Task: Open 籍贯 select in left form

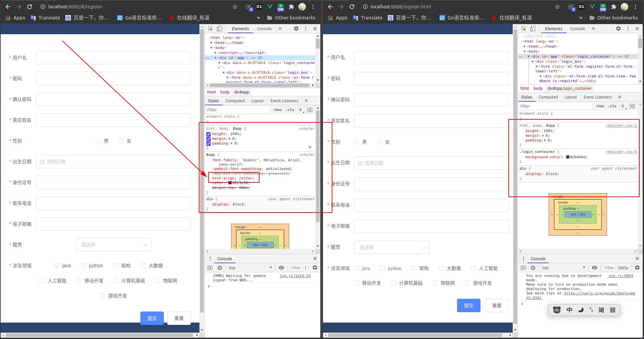Action: (113, 245)
